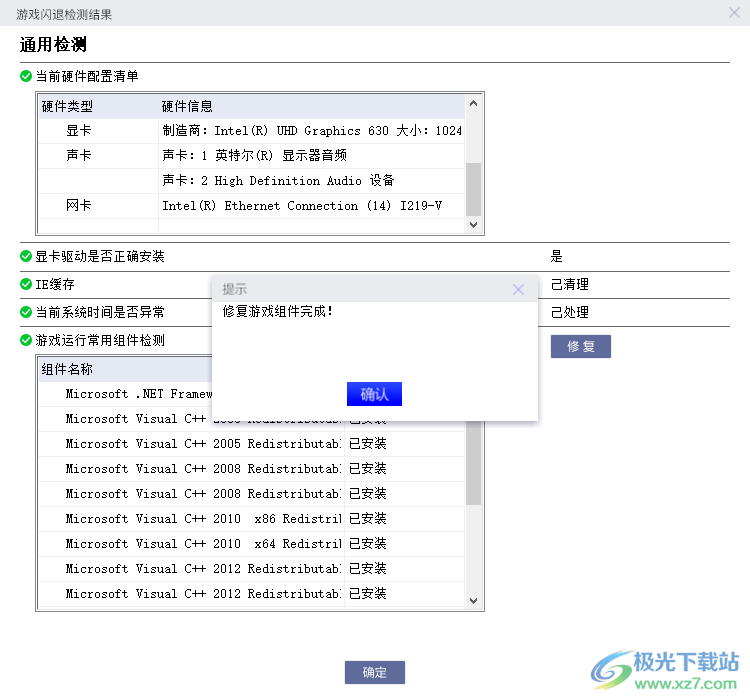Click the component list scrollbar thumb
This screenshot has width=750, height=700.
[473, 463]
